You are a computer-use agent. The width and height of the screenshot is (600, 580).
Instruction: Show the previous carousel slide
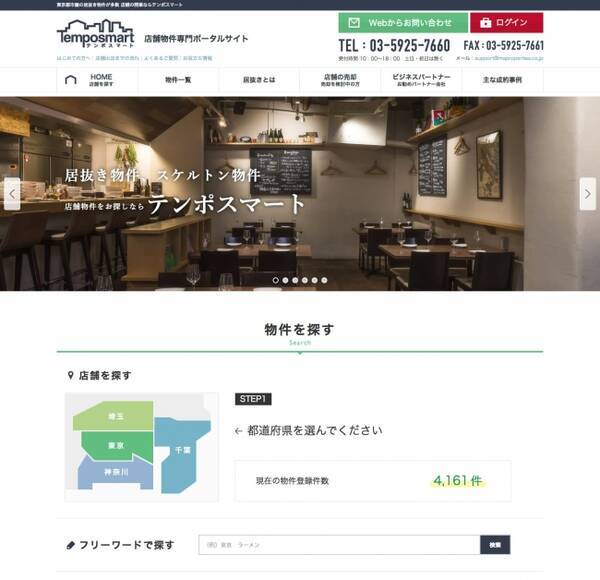click(x=12, y=194)
